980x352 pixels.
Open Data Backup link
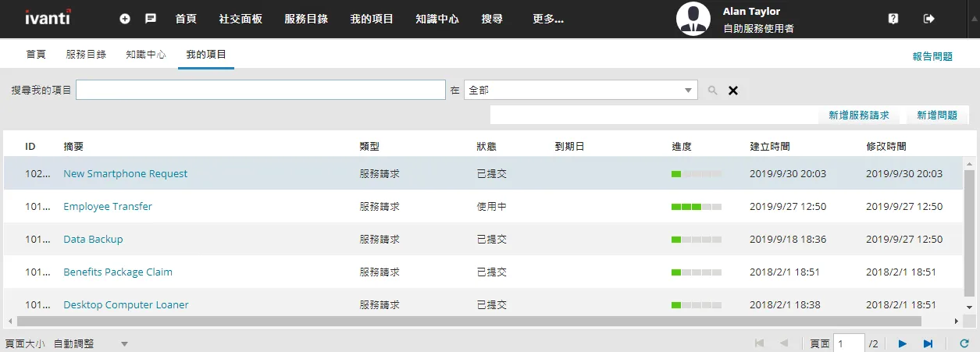(93, 240)
